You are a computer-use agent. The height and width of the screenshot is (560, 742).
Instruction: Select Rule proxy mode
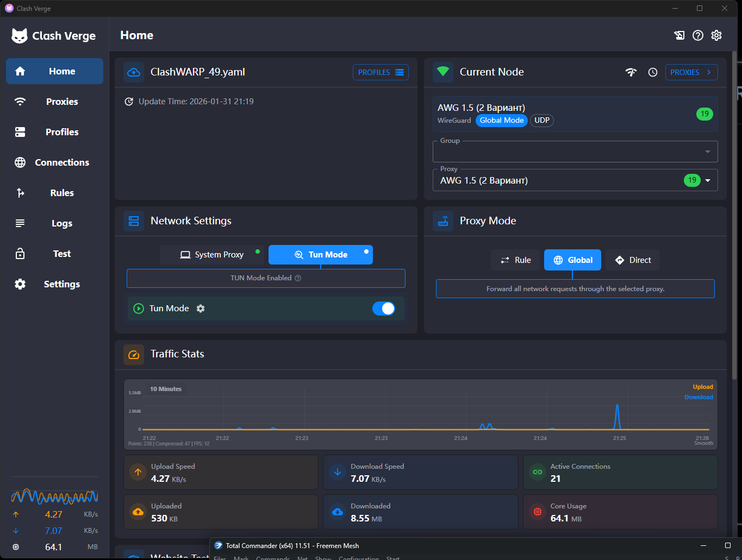click(x=515, y=260)
